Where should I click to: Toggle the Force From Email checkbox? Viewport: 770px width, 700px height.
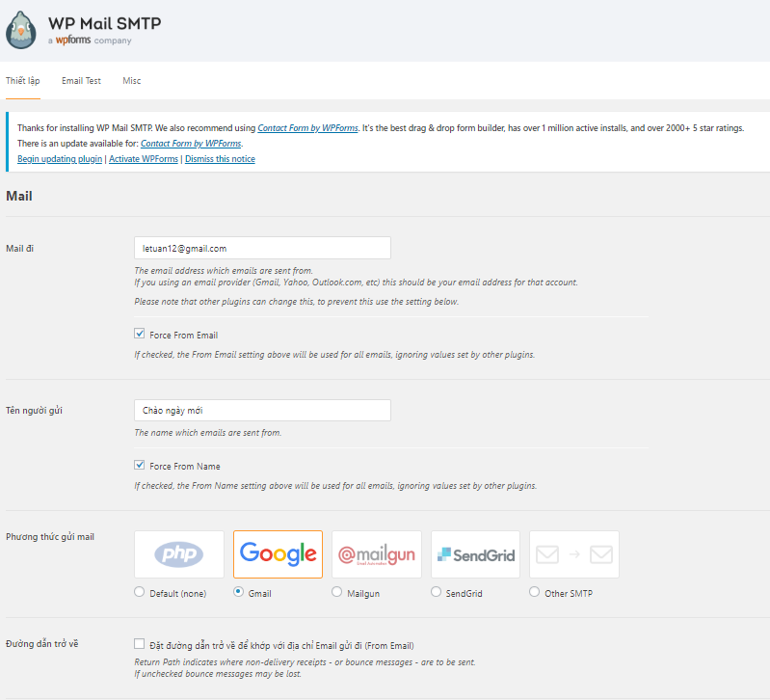[x=140, y=334]
